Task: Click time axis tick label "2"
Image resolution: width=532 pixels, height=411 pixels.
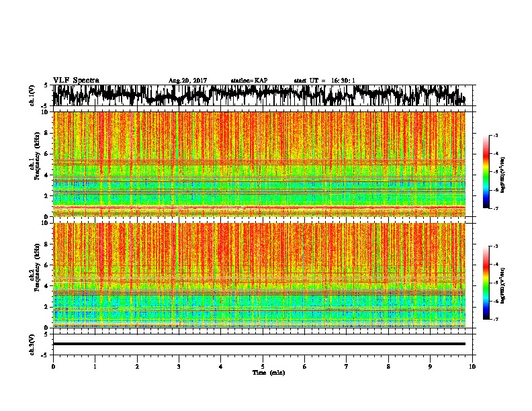Action: 137,367
